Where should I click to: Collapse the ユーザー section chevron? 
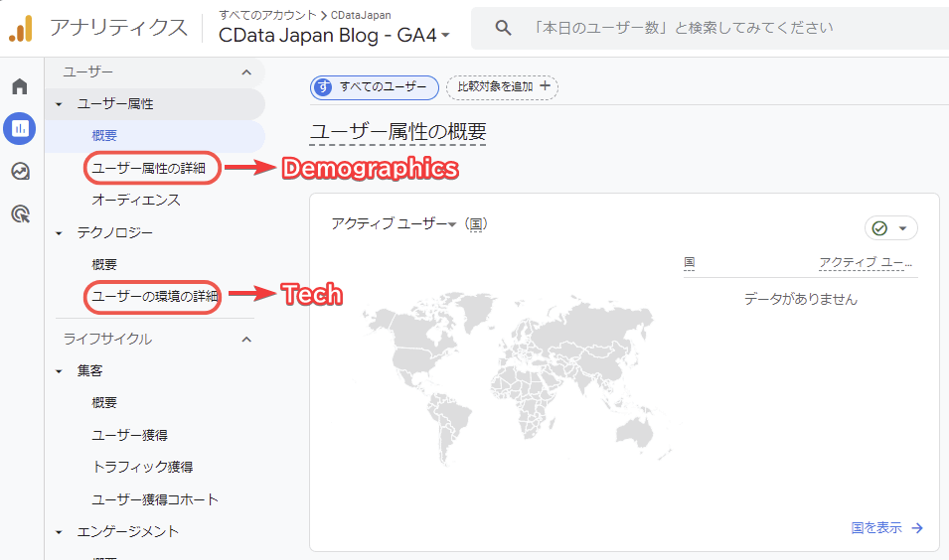(246, 72)
